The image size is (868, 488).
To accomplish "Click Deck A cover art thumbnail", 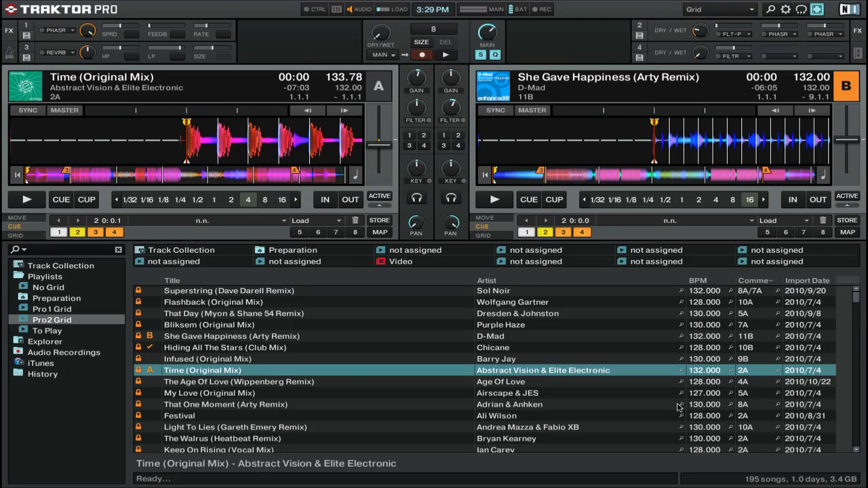I will [x=25, y=86].
